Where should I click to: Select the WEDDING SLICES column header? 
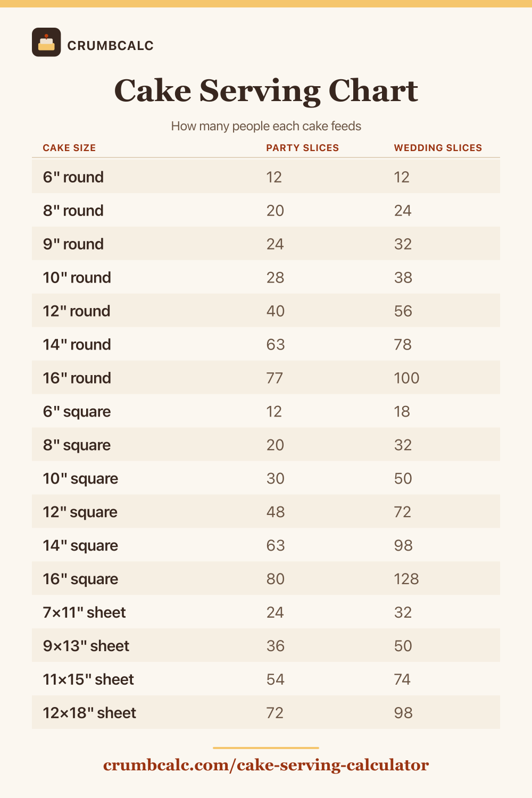[438, 148]
